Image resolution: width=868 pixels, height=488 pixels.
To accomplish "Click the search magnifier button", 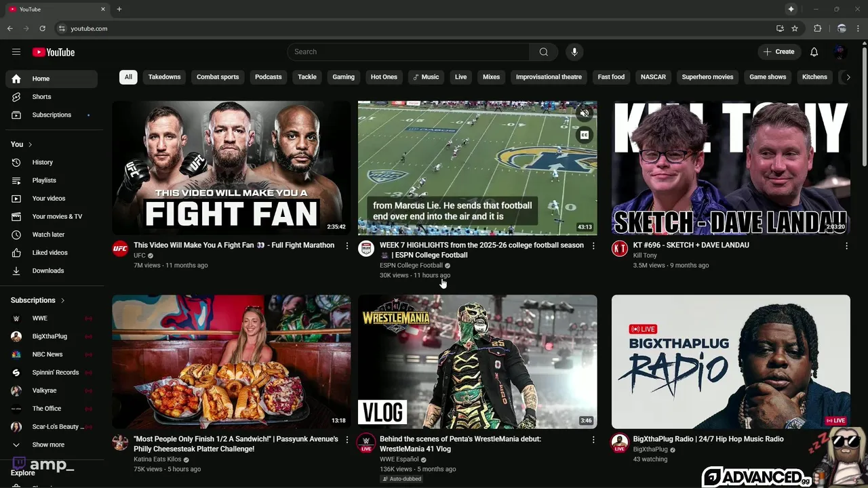I will pyautogui.click(x=543, y=52).
